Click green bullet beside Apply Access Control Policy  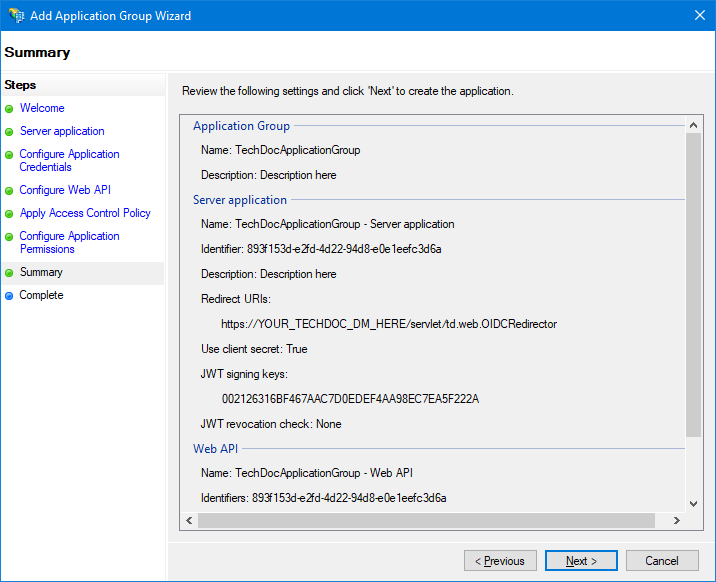pyautogui.click(x=9, y=214)
